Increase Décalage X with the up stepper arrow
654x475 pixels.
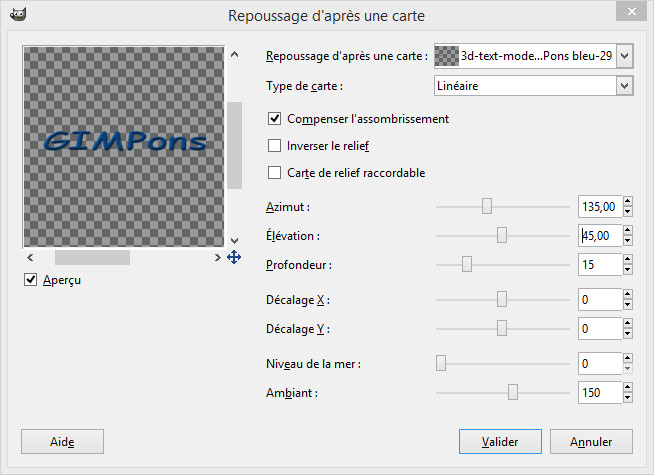coord(628,294)
